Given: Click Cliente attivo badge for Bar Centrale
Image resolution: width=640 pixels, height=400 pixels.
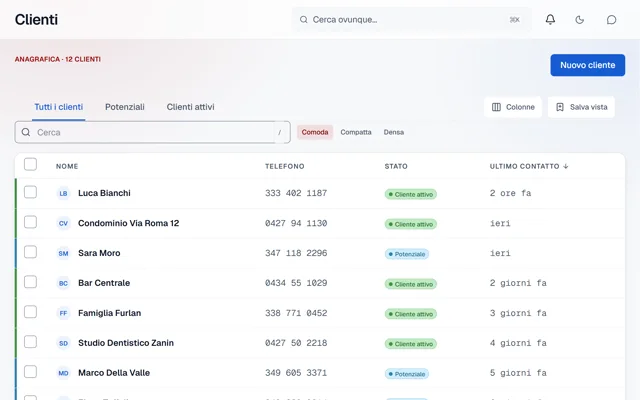Looking at the screenshot, I should 411,284.
